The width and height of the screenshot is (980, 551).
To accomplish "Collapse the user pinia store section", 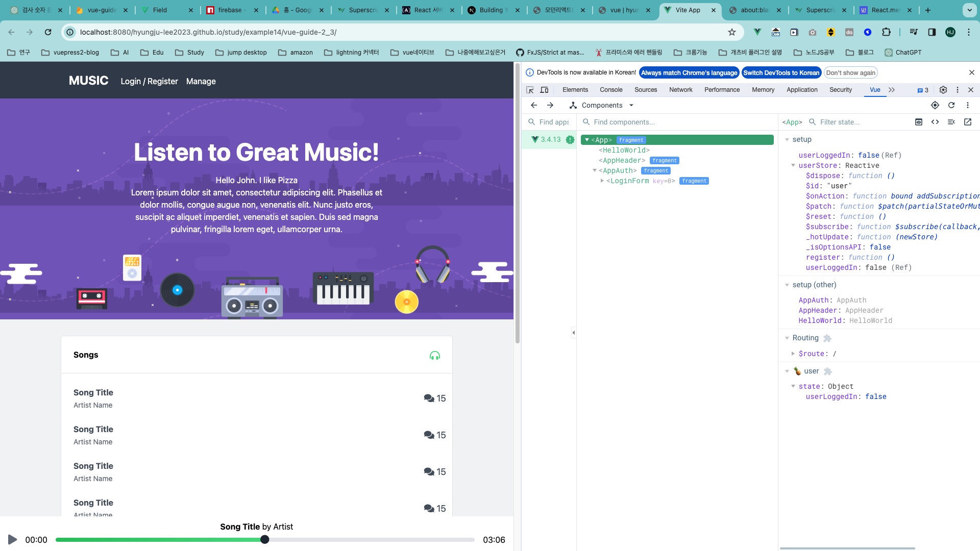I will point(787,371).
